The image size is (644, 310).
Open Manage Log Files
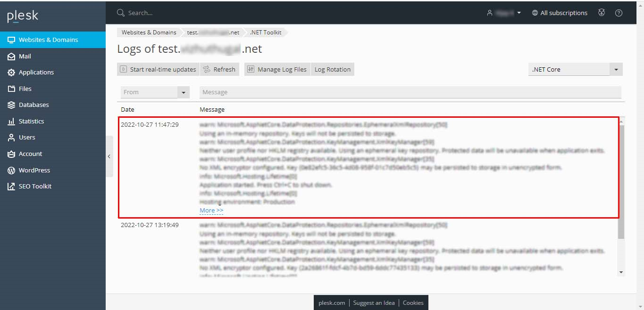click(x=277, y=69)
